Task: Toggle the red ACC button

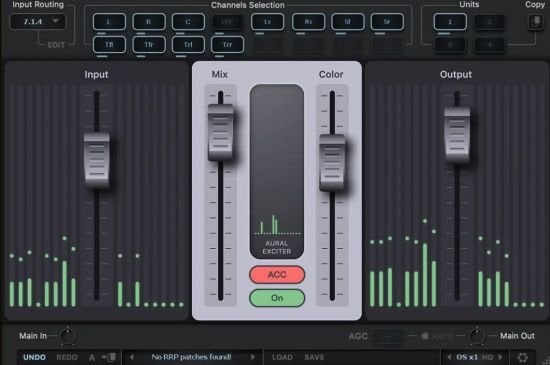Action: point(277,274)
